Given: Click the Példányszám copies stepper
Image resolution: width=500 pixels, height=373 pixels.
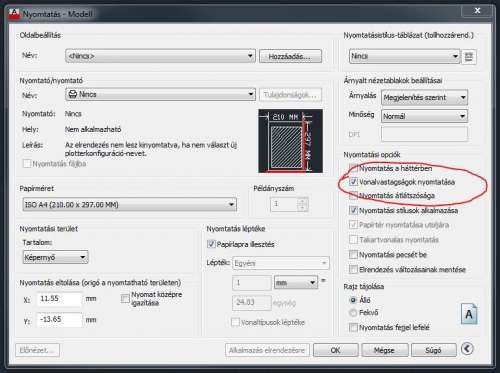Looking at the screenshot, I should tap(302, 204).
